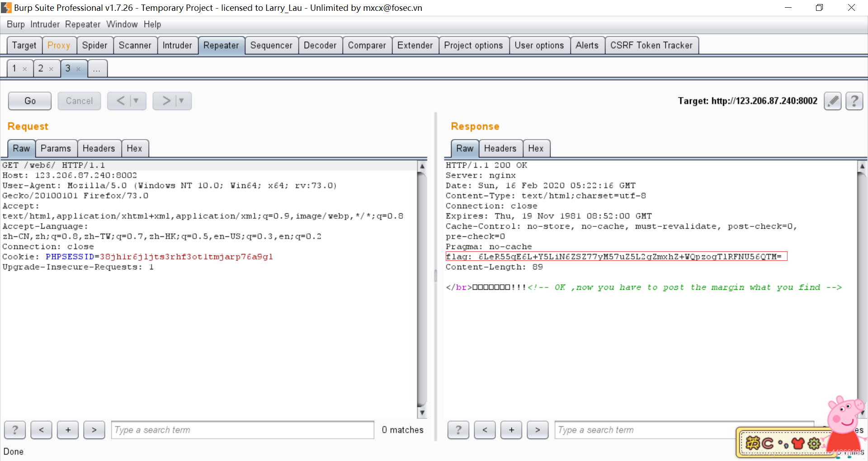Open the Burp menu
This screenshot has width=868, height=461.
[16, 24]
